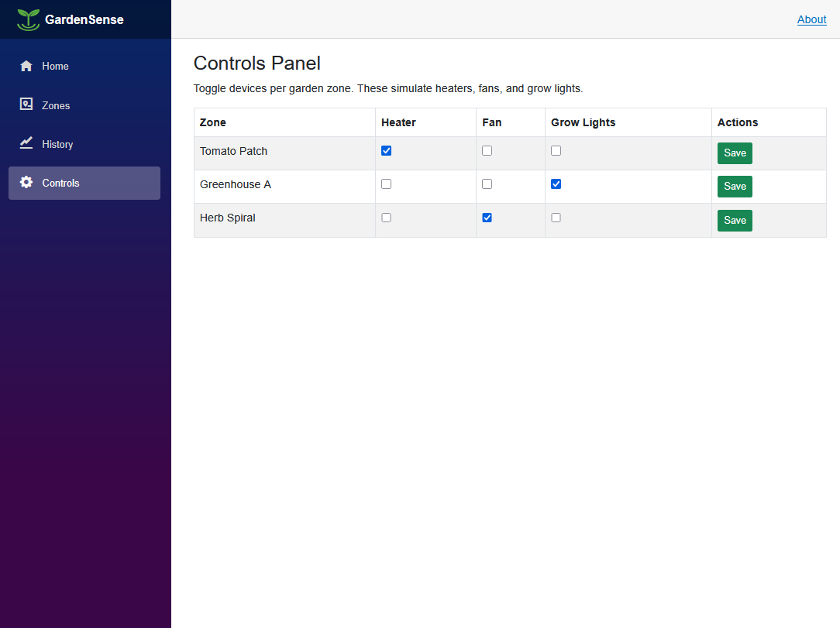This screenshot has height=628, width=840.
Task: Turn off the Tomato Patch heater checkbox
Action: pos(386,151)
